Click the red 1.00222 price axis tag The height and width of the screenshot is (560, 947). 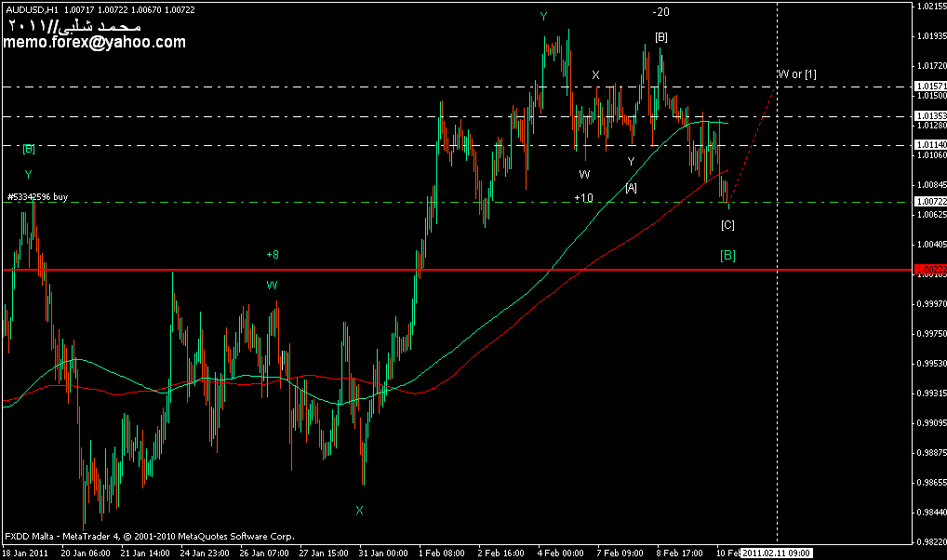[930, 271]
